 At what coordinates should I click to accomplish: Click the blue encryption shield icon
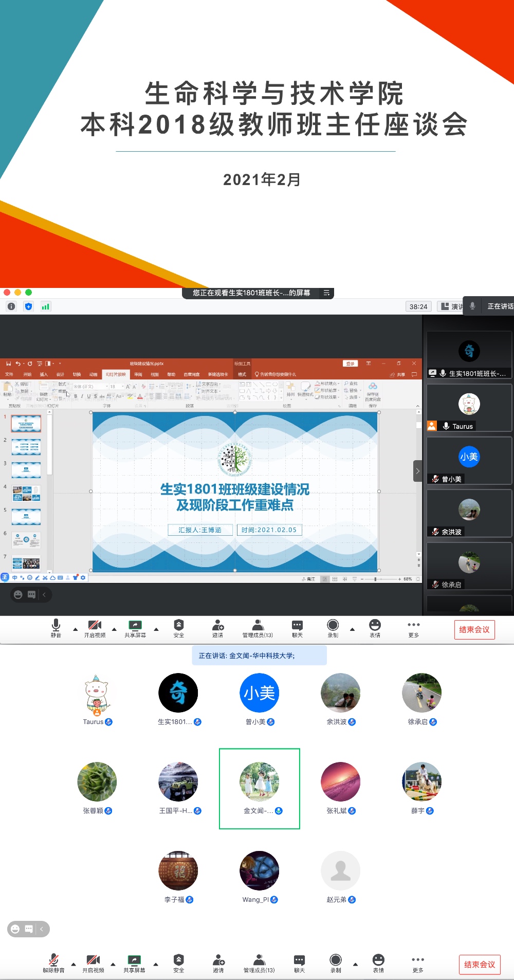point(28,306)
